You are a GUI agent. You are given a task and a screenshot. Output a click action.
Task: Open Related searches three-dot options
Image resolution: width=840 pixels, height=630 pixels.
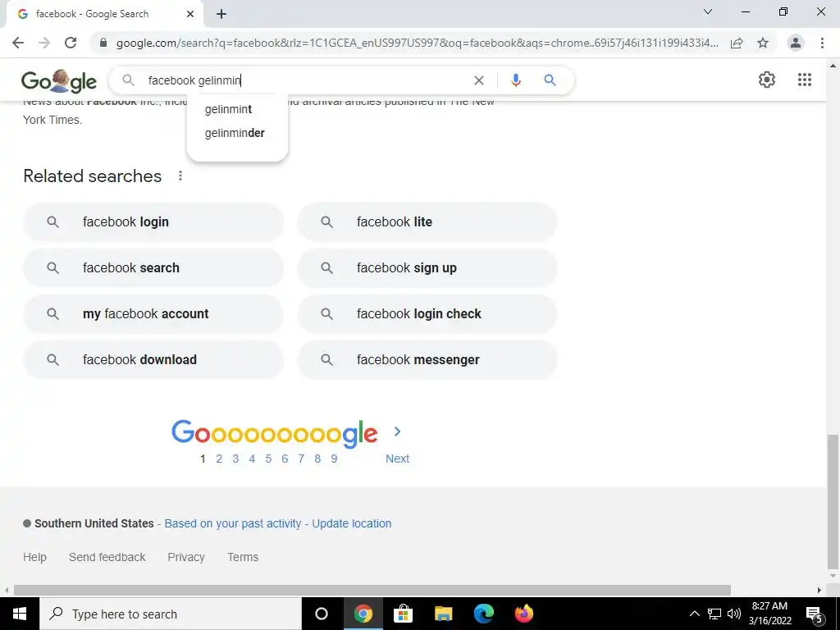click(180, 176)
